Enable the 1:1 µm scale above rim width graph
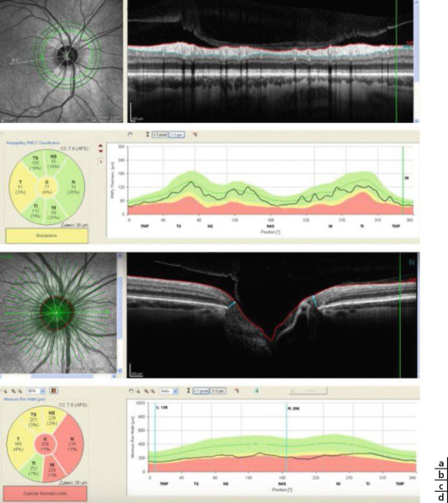448x503 pixels. coord(218,391)
